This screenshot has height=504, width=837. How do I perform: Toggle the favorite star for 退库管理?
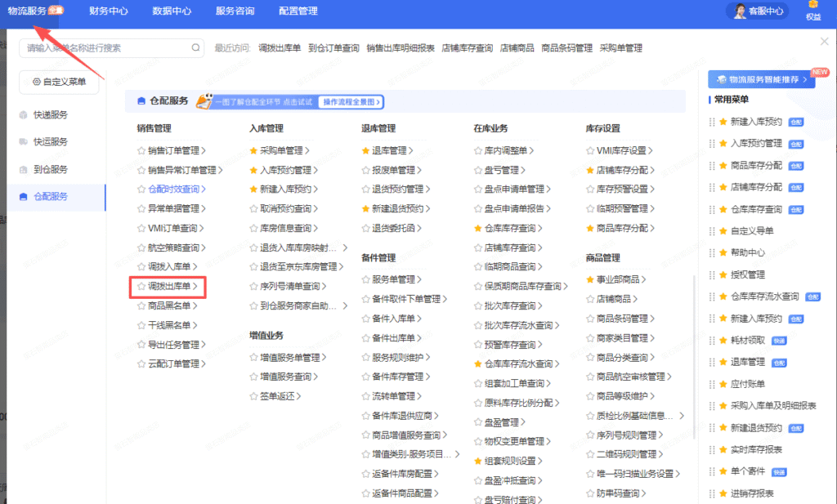(x=365, y=150)
